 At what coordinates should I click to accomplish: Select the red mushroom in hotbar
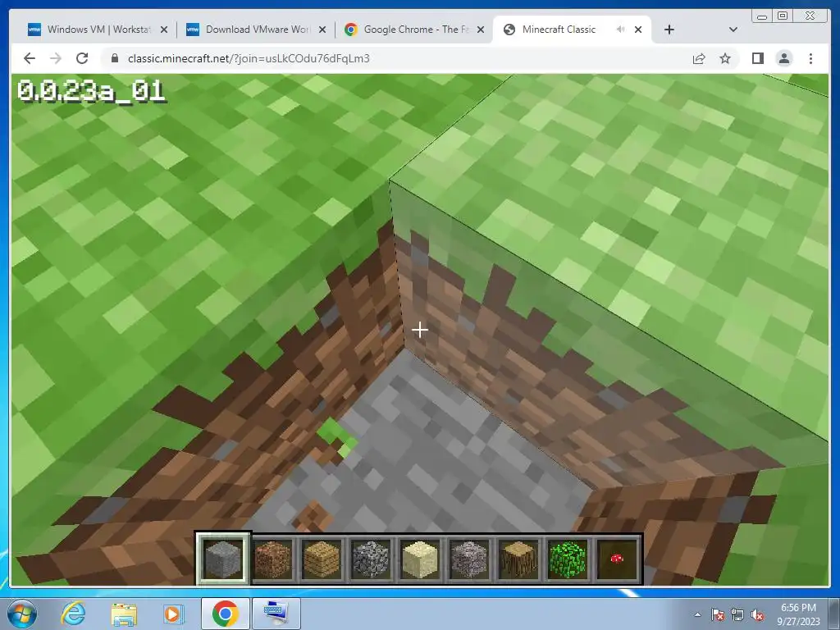point(617,559)
